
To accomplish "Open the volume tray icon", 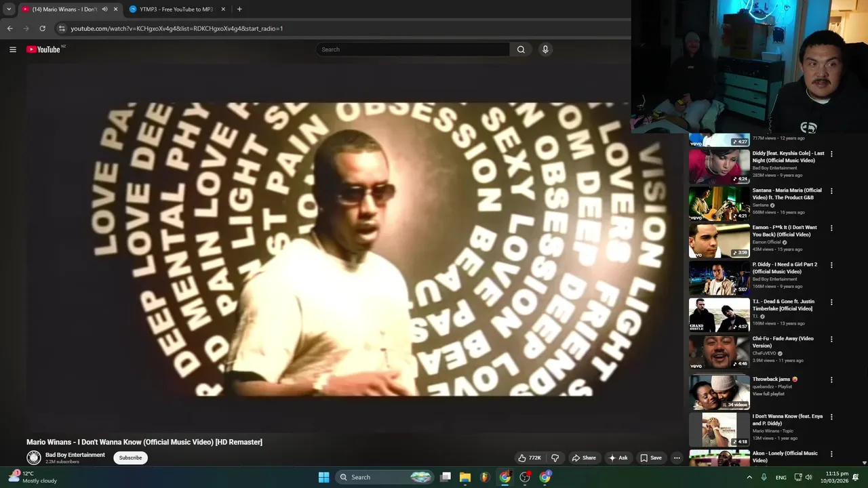I will 808,477.
